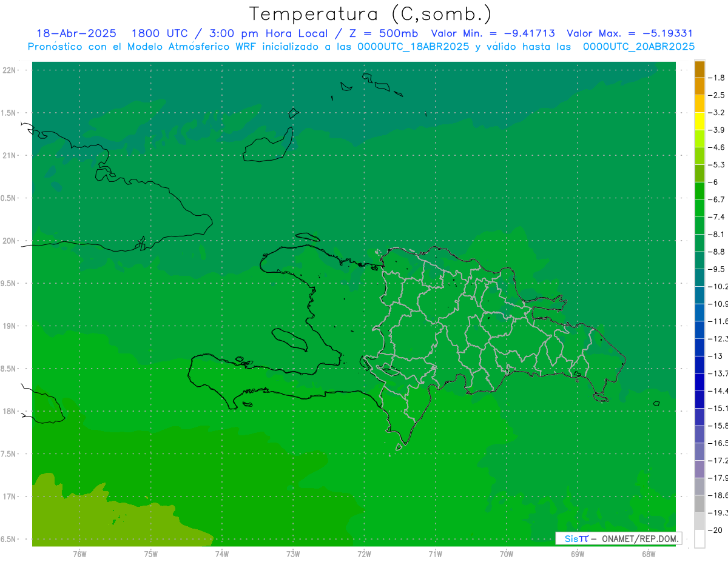Click the "76W" longitude label

point(79,554)
